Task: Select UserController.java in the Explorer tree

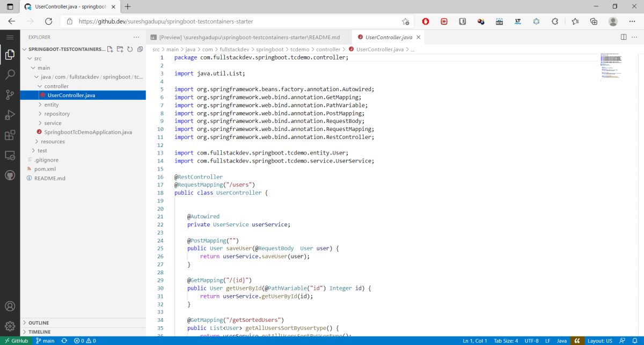Action: [83, 96]
